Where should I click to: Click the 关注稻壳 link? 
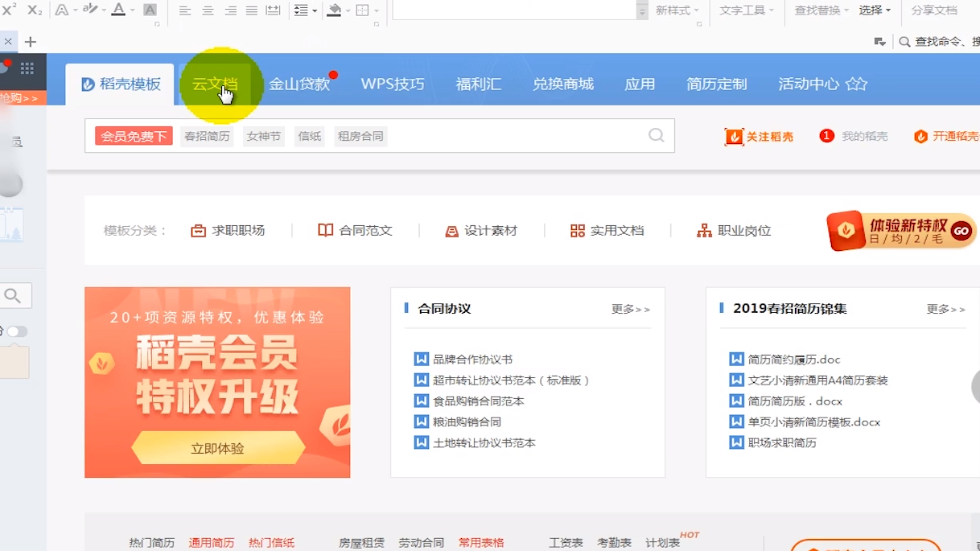[760, 137]
